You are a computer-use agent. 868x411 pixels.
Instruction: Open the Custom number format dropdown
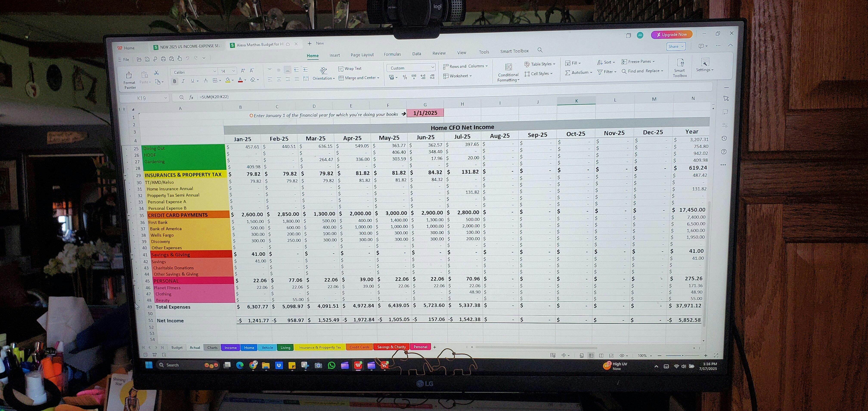pyautogui.click(x=411, y=68)
